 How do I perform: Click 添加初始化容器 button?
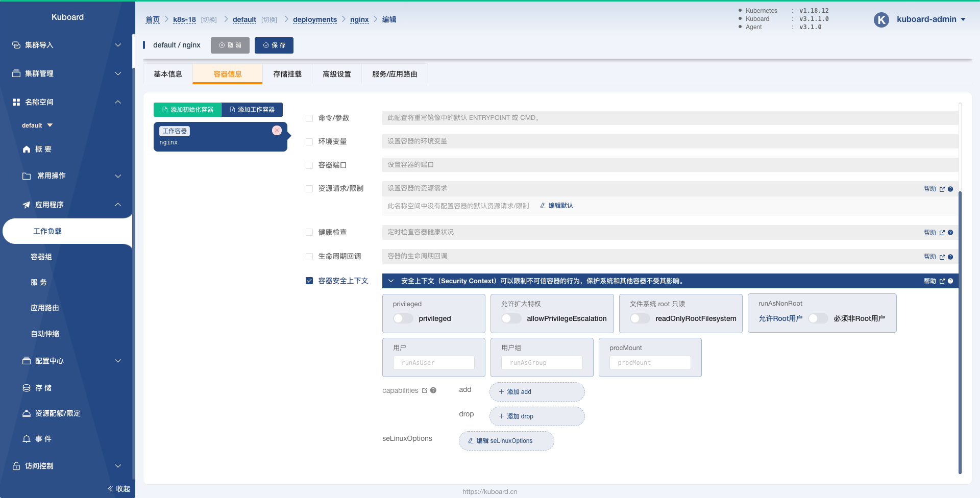[187, 110]
